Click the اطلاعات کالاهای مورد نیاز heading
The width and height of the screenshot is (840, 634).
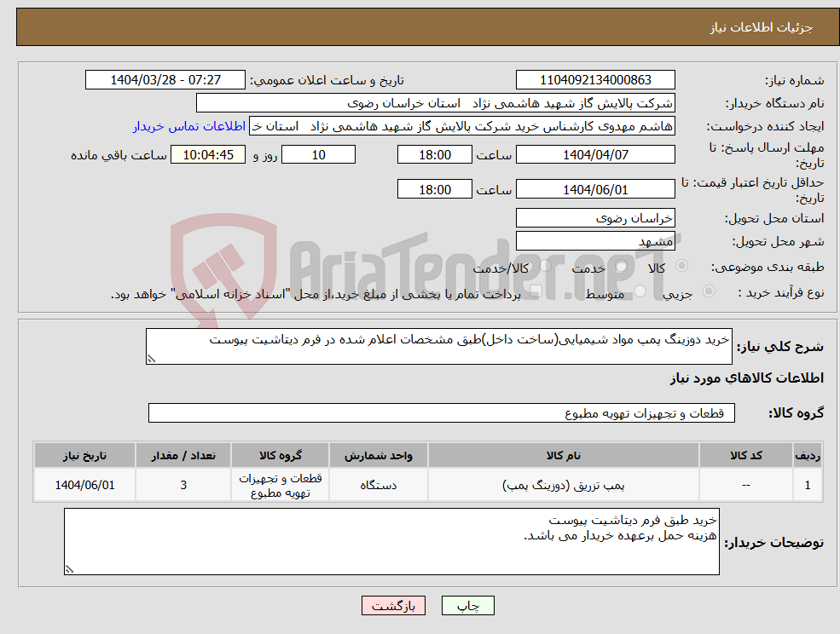(x=747, y=378)
